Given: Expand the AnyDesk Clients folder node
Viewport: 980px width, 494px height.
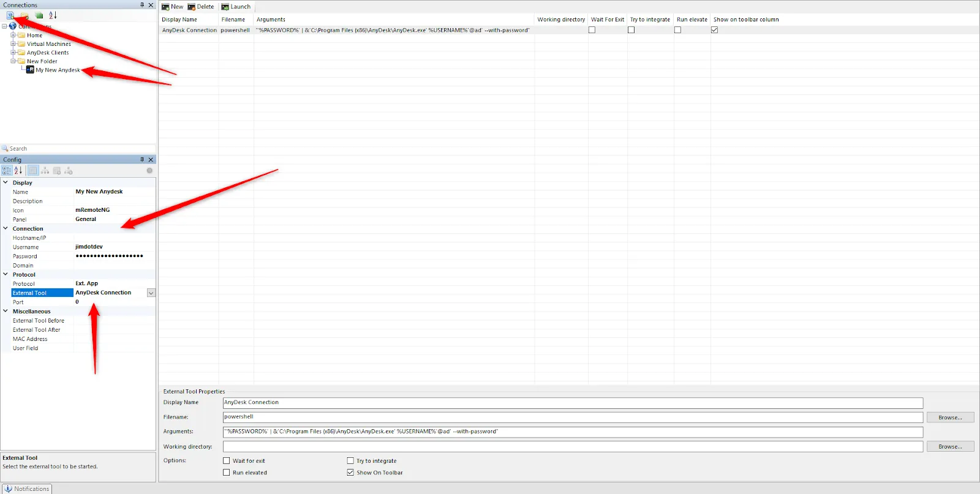Looking at the screenshot, I should pyautogui.click(x=13, y=53).
